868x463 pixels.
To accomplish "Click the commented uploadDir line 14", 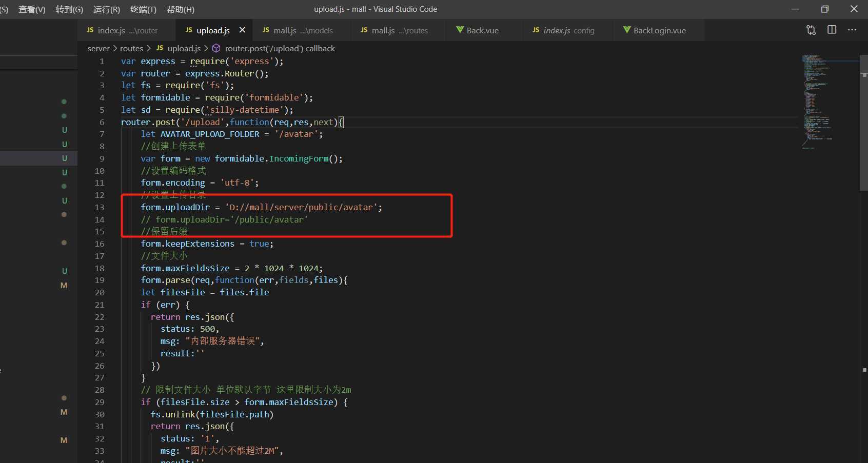I will tap(225, 219).
